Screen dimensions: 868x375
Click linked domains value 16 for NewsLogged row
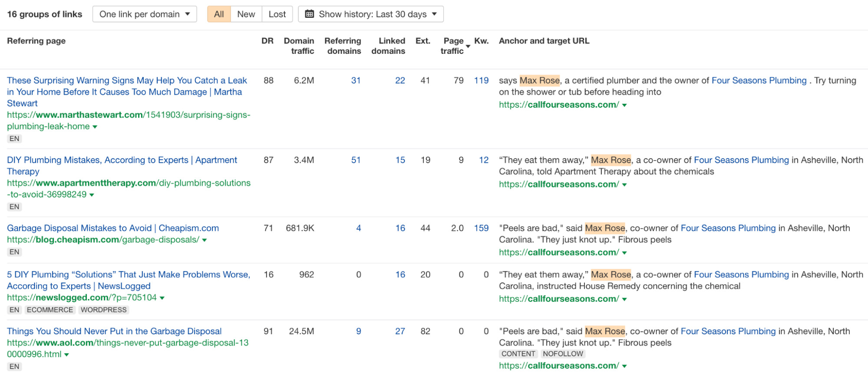coord(400,274)
